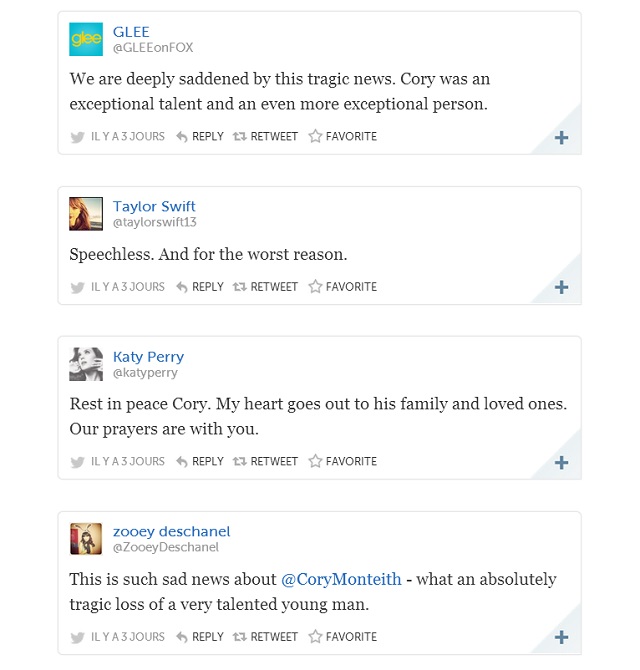Expand zooey deschanel's tweet using plus corner
The height and width of the screenshot is (670, 640).
tap(561, 638)
